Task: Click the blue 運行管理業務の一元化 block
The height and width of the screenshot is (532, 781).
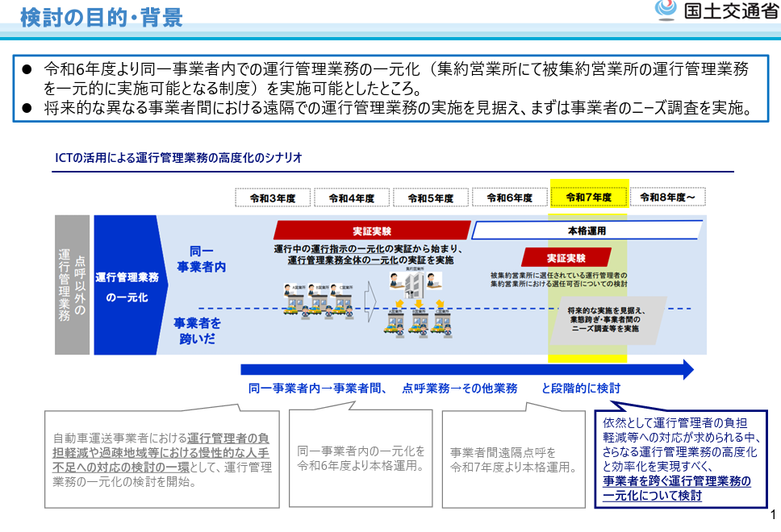Action: point(127,285)
